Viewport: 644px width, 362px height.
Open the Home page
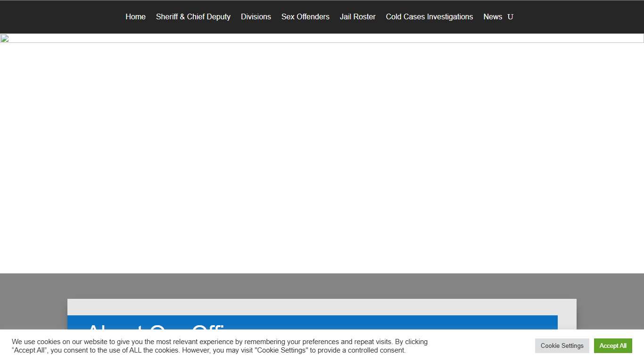click(135, 17)
